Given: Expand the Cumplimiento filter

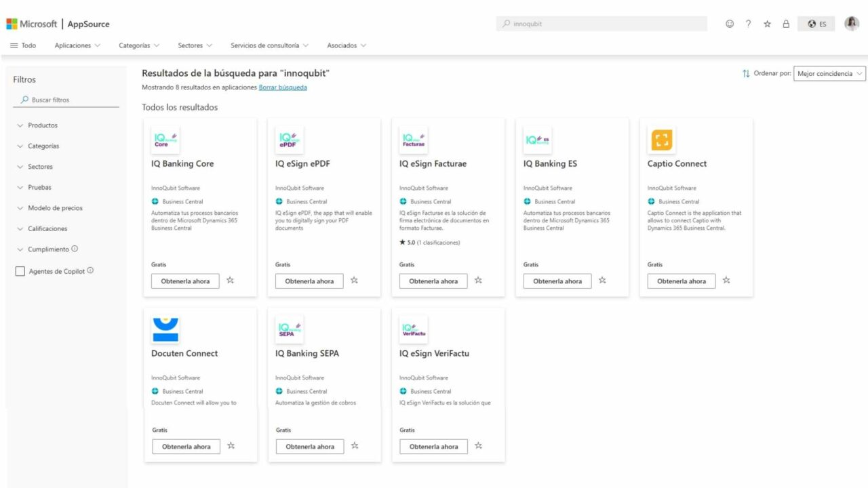Looking at the screenshot, I should 43,249.
